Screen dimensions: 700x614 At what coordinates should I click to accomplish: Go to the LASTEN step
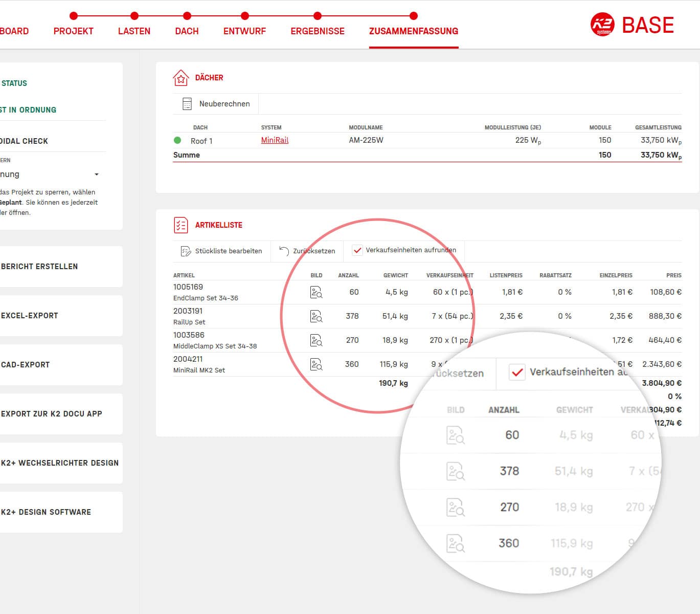(134, 31)
